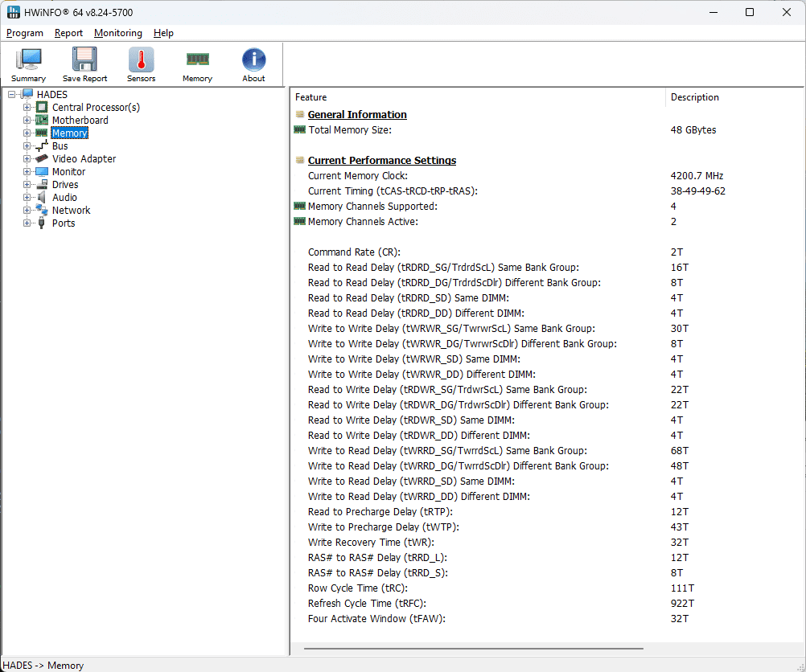Click icon beside Total Memory Size
The height and width of the screenshot is (672, 806).
[x=300, y=130]
